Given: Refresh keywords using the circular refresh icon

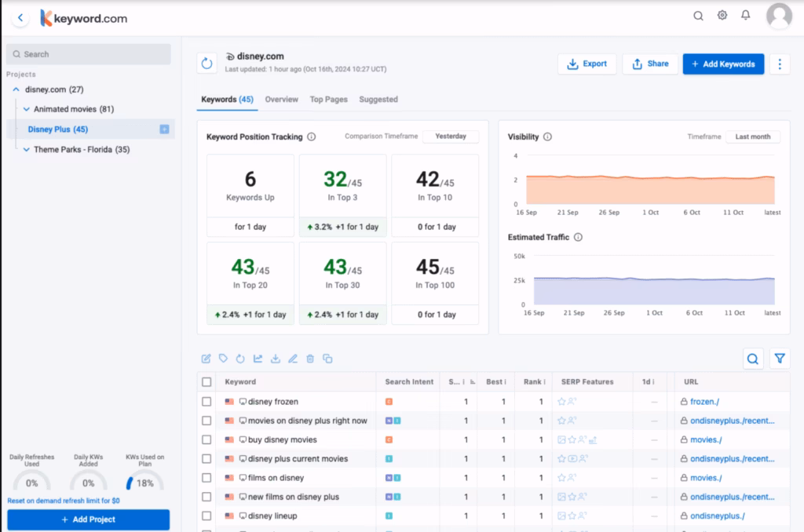Looking at the screenshot, I should click(x=240, y=359).
